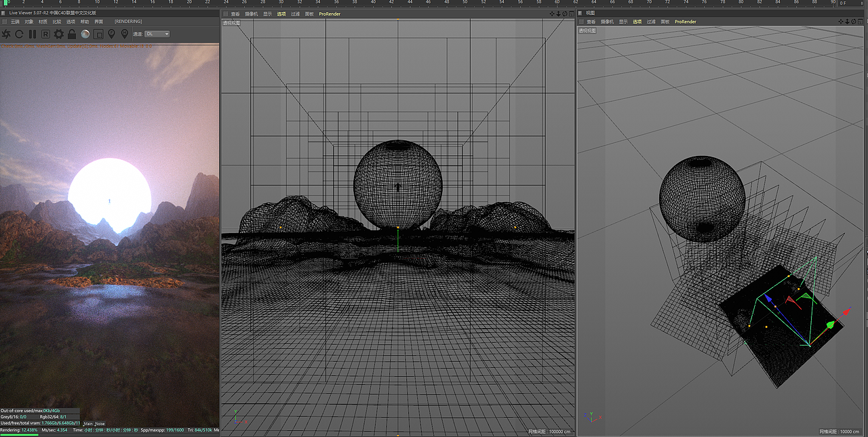868x437 pixels.
Task: Open 过滤 menu in right viewport
Action: tap(651, 22)
